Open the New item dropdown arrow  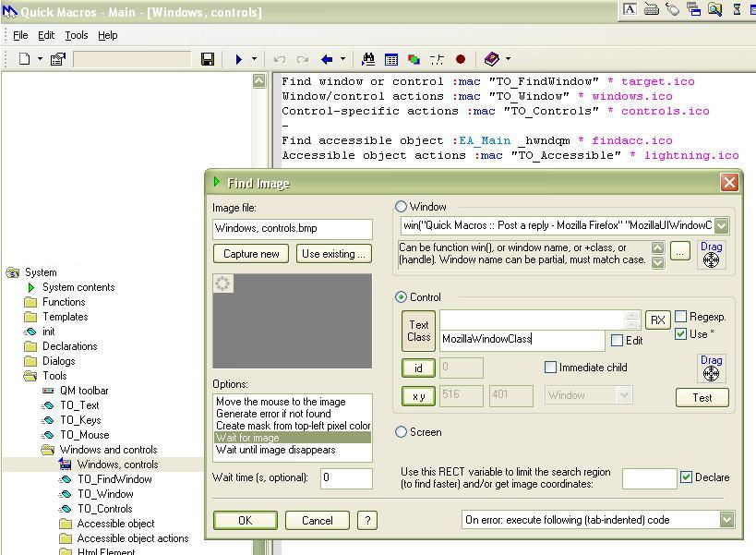[x=40, y=59]
